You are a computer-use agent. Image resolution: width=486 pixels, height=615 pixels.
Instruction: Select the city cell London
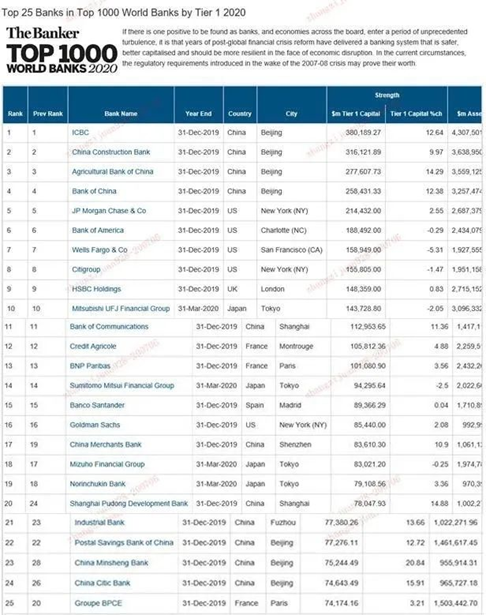(273, 289)
